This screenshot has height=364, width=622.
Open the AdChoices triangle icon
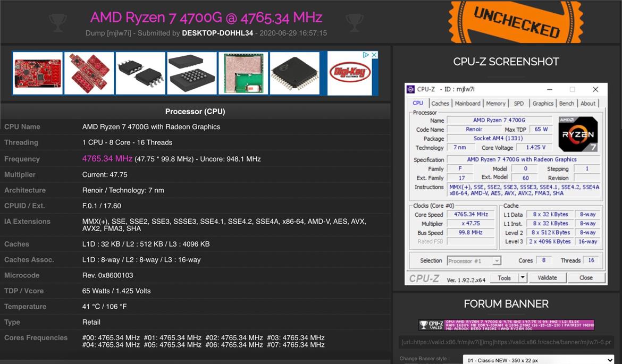366,55
